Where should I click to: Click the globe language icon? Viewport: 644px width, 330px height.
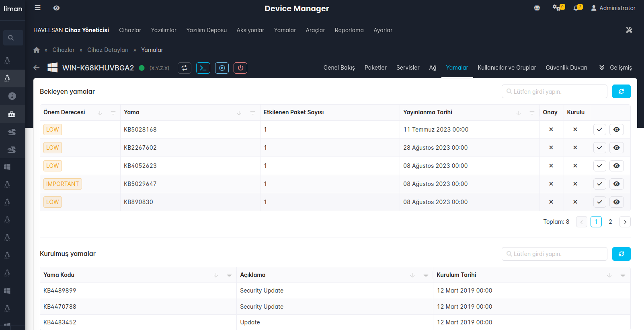click(x=537, y=8)
